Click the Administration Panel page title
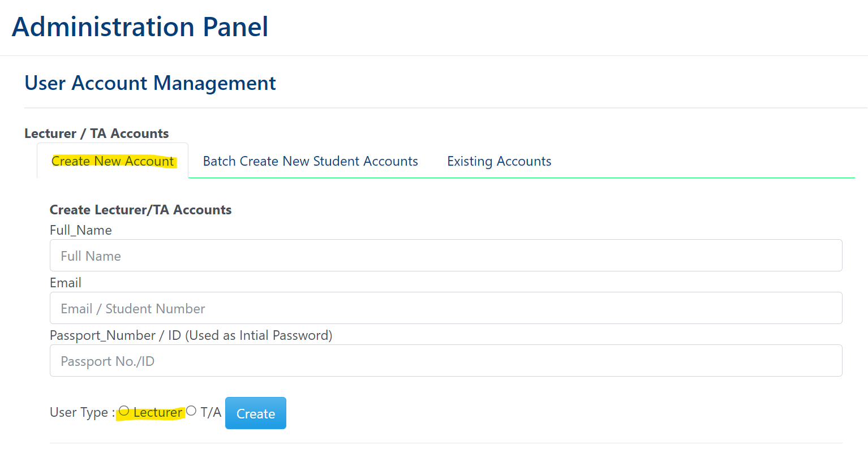This screenshot has height=462, width=868. pos(140,27)
